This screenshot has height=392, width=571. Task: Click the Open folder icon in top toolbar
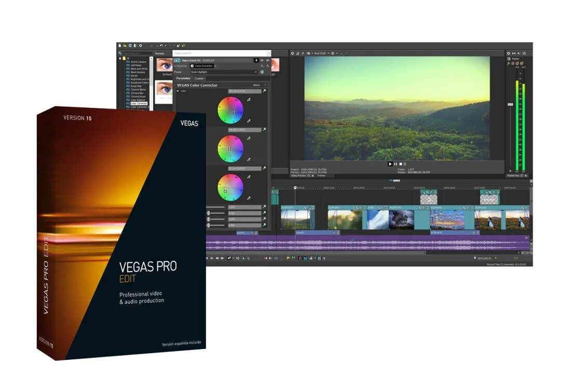125,46
